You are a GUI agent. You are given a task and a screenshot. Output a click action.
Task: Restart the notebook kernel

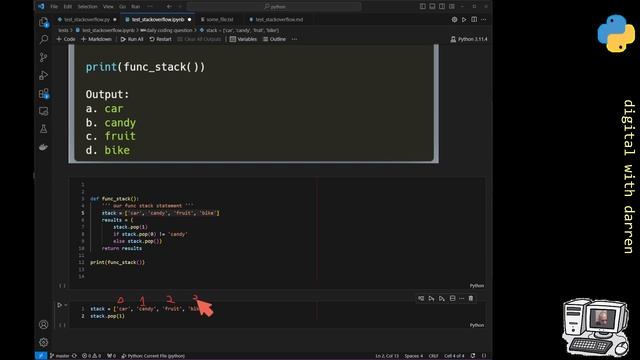160,39
